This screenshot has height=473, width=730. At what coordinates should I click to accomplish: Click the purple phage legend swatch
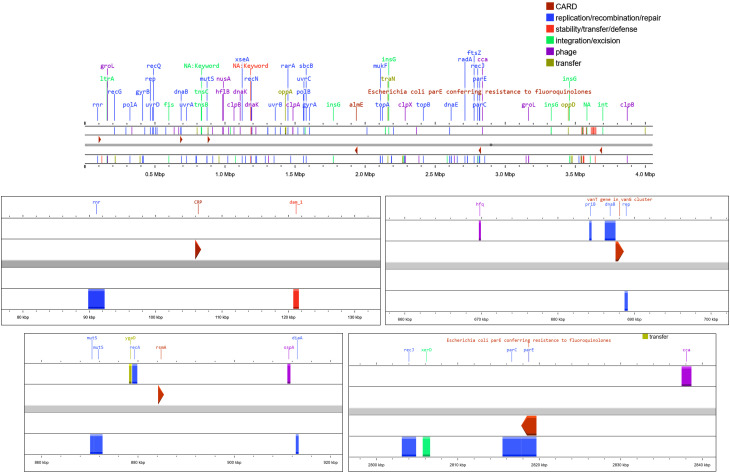549,52
